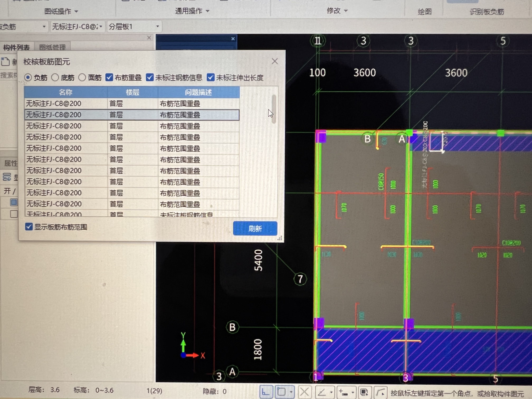Select the 底筋 radio button
Image resolution: width=532 pixels, height=399 pixels.
tap(55, 77)
